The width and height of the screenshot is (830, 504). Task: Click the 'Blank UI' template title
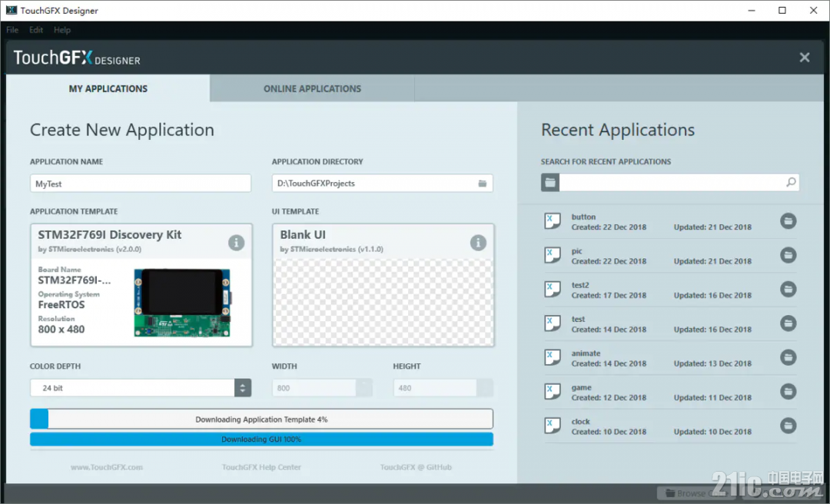tap(303, 234)
